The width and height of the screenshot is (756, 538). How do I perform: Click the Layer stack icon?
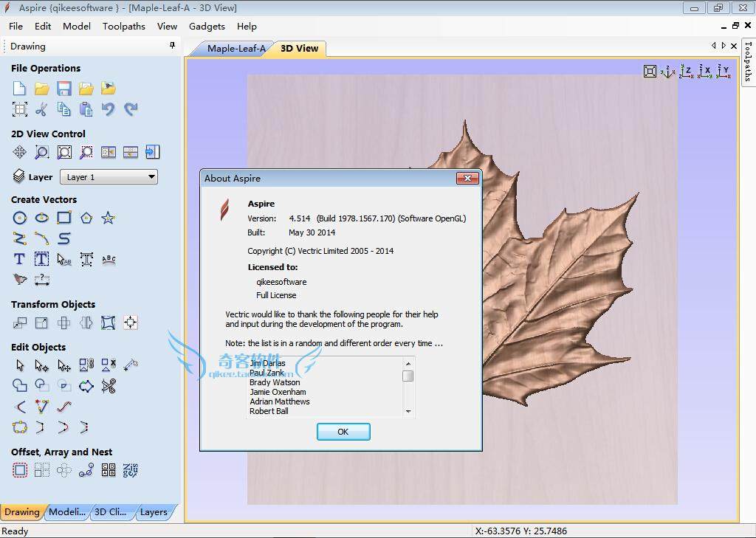18,176
